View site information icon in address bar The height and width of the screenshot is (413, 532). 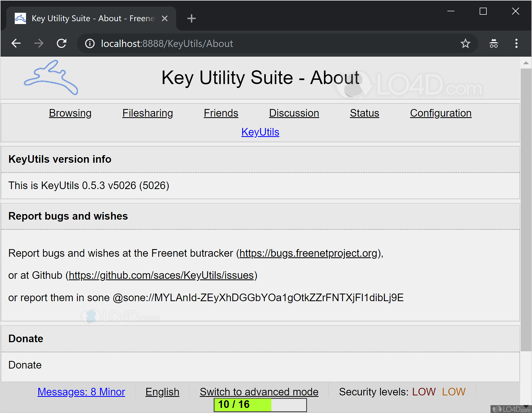pos(90,44)
